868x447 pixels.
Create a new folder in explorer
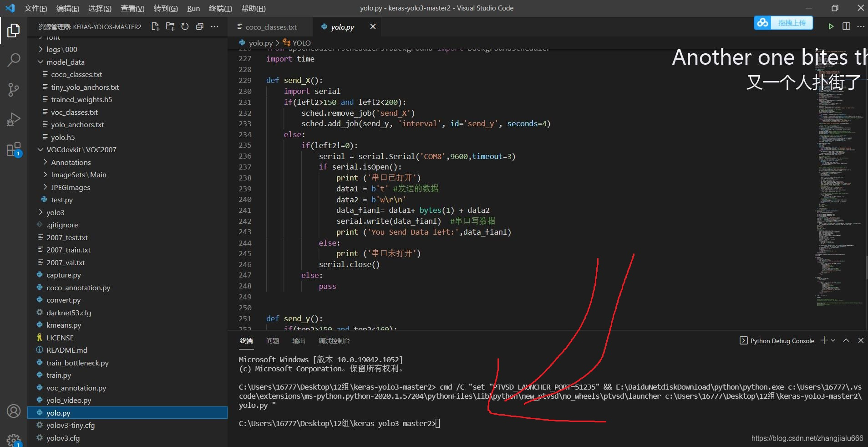click(170, 26)
